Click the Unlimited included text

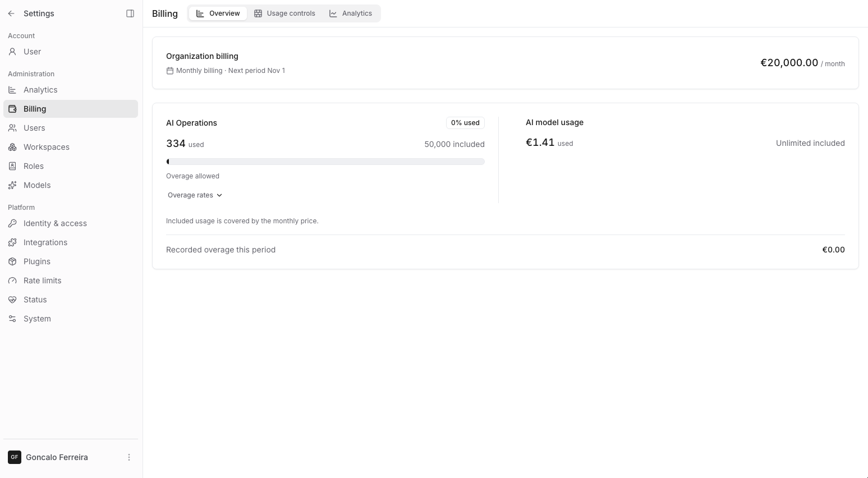810,143
